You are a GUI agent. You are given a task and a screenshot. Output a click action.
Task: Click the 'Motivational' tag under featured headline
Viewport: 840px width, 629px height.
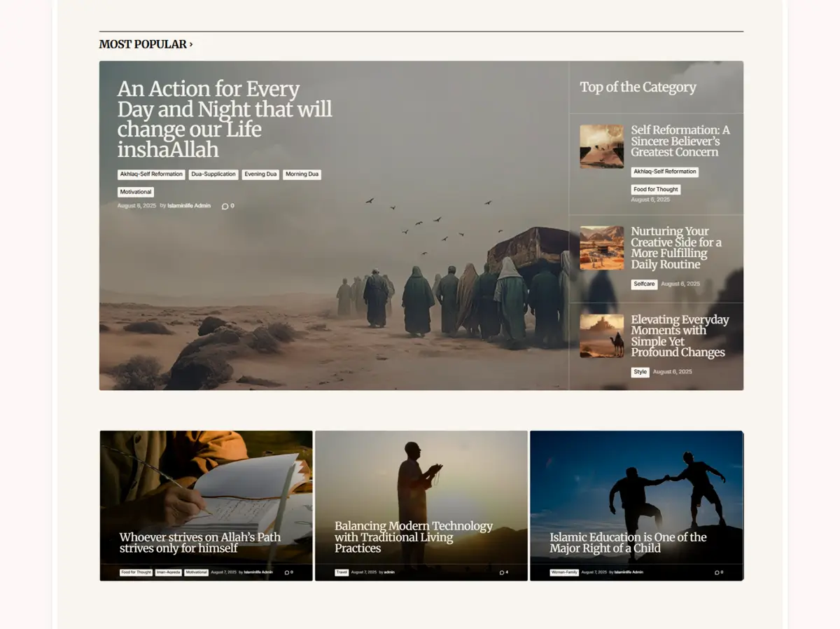click(x=136, y=192)
